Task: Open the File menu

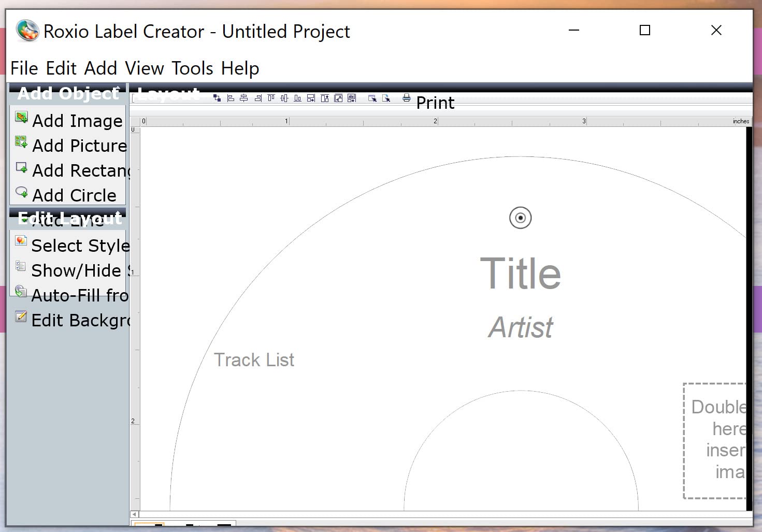Action: 24,68
